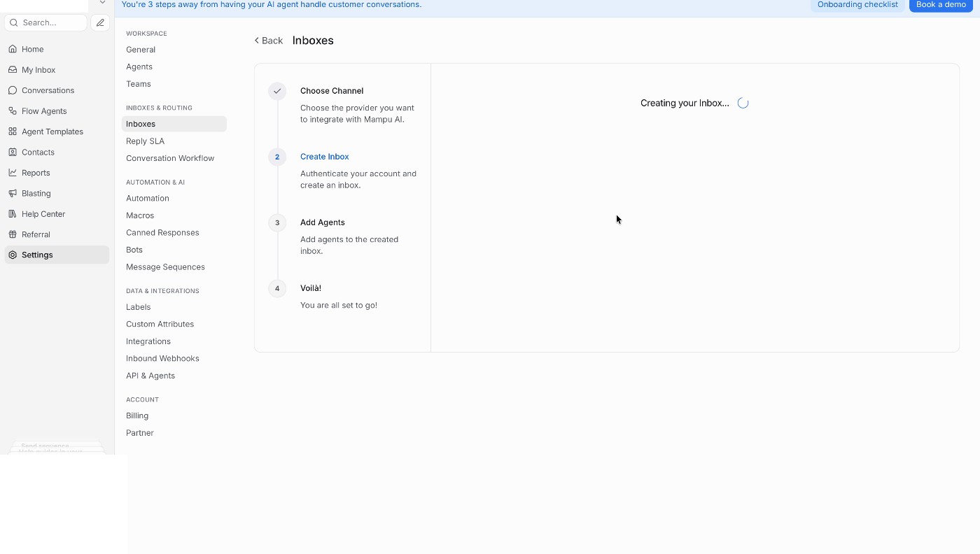
Task: Click the Home icon in sidebar
Action: point(13,49)
